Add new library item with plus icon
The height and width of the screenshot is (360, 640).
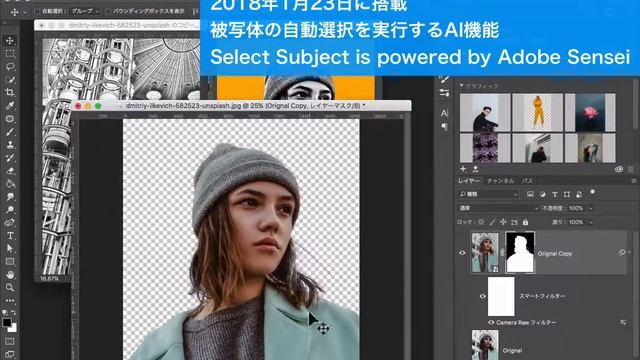pos(463,169)
